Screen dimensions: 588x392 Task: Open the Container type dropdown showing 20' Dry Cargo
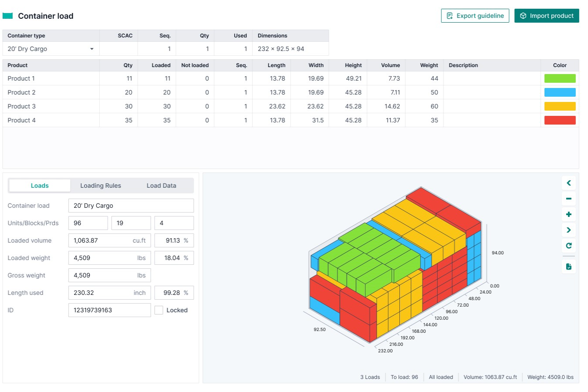pos(51,48)
